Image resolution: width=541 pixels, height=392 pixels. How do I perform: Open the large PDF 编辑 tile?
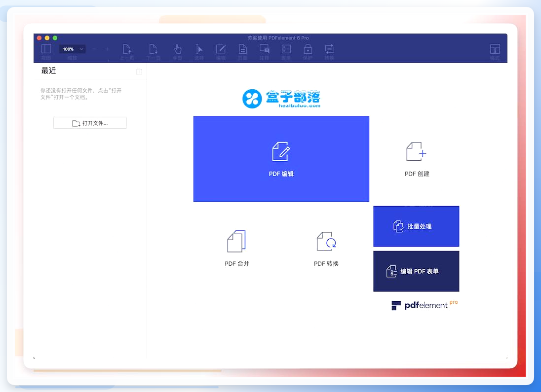tap(281, 159)
